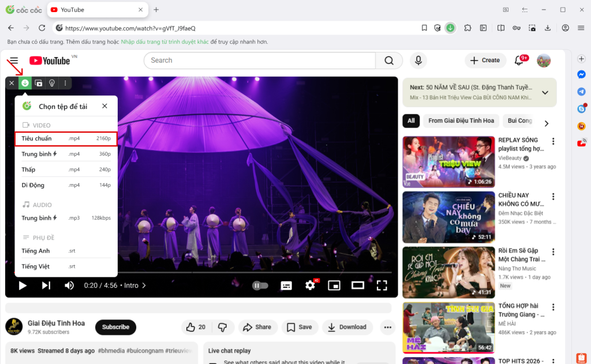Open pop-out player icon in overlay toolbar

pyautogui.click(x=39, y=83)
